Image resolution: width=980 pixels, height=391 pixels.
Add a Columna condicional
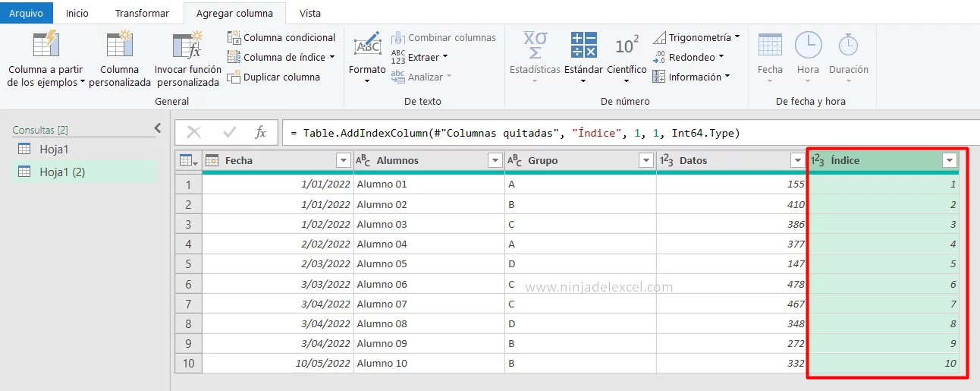[281, 37]
